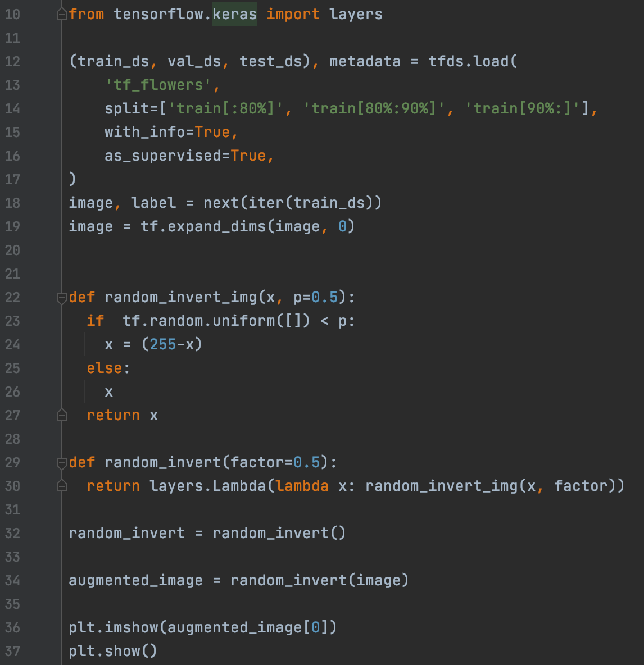Click the 'metadata' variable name
Screen dimensions: 644x665
pos(365,61)
